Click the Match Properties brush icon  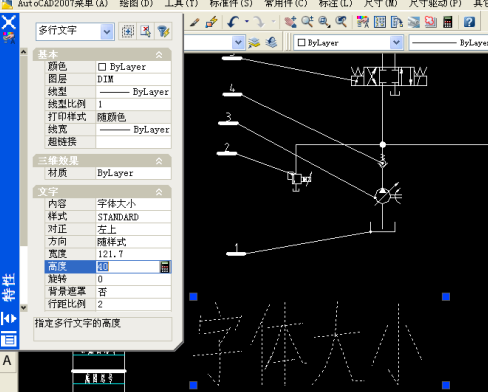pos(195,22)
